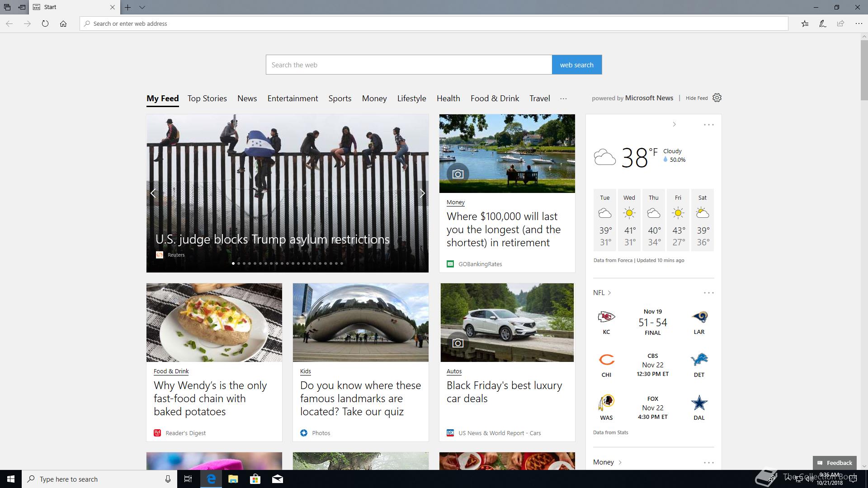Open NFL card options ellipsis
868x488 pixels.
708,293
